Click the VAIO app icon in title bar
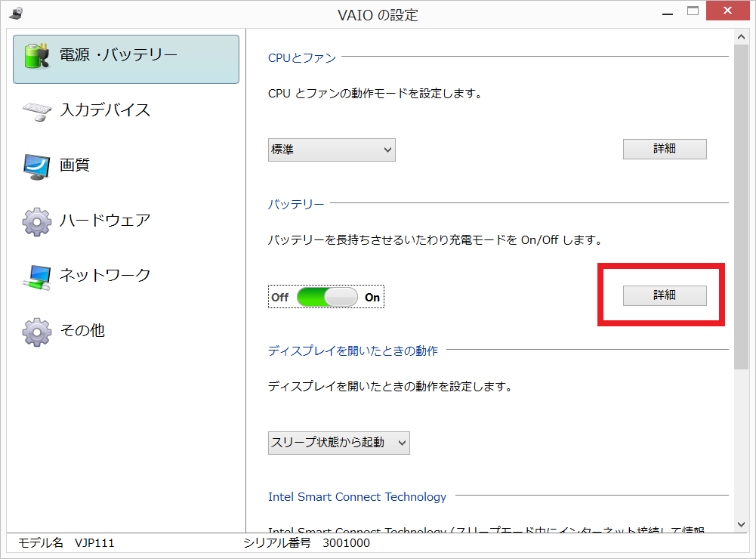 click(16, 14)
